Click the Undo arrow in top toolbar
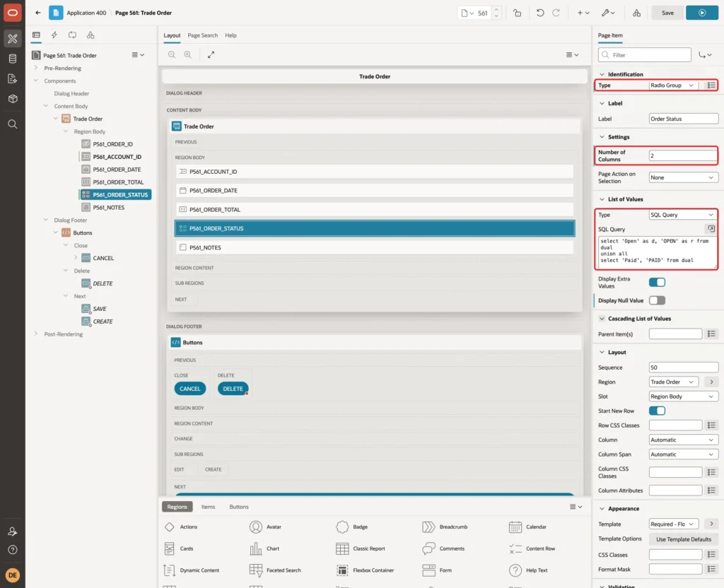The height and width of the screenshot is (588, 724). (x=539, y=13)
